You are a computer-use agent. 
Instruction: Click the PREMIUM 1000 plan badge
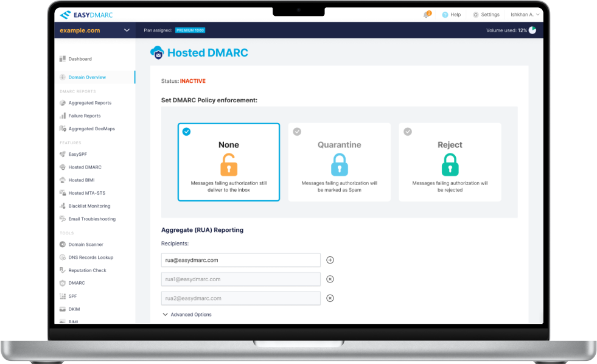coord(190,30)
